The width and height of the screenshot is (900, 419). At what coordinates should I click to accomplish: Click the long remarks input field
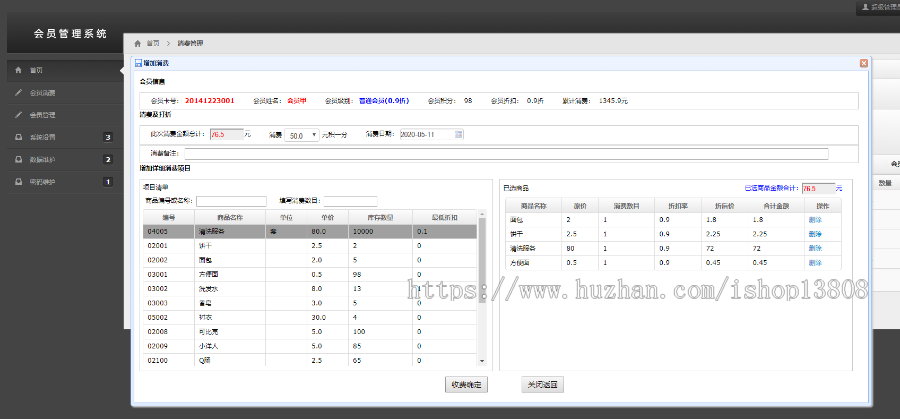click(x=506, y=154)
